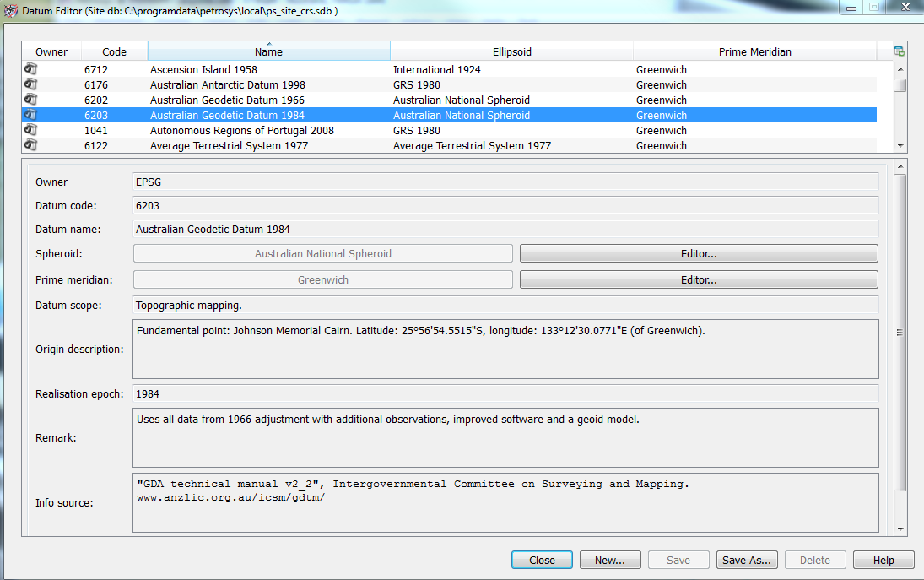Click the owner icon for Australian Antarctic Datum 1998

pos(30,84)
